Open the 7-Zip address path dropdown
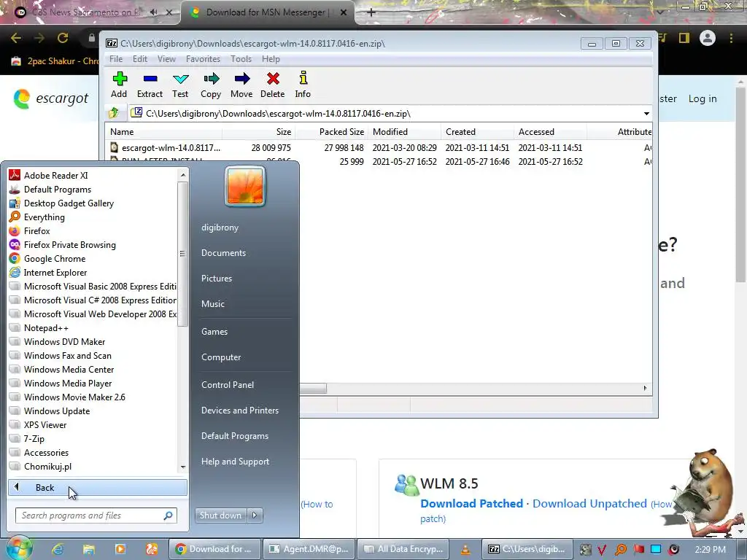Image resolution: width=747 pixels, height=560 pixels. coord(646,113)
